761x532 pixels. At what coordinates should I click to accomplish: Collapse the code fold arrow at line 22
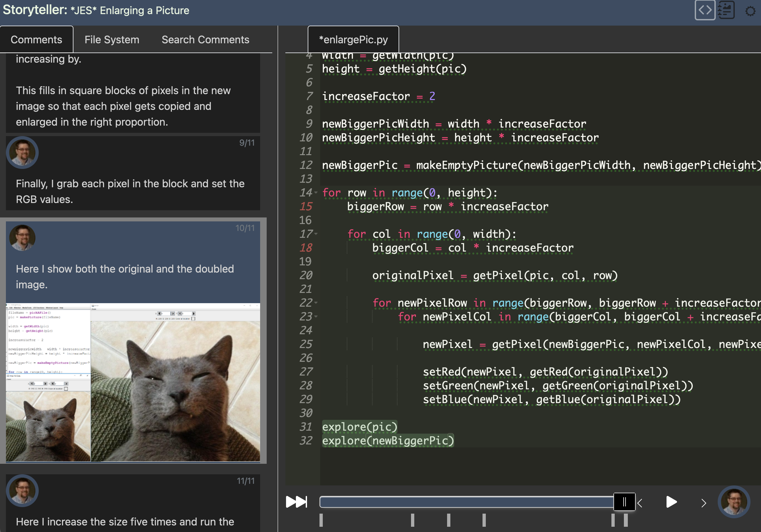(x=316, y=303)
